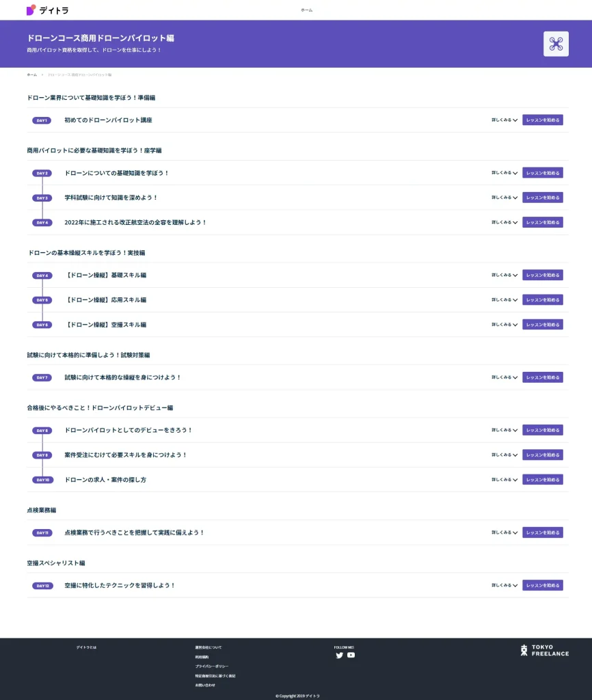
Task: Open the プライバシーポリシー footer link
Action: pos(211,666)
